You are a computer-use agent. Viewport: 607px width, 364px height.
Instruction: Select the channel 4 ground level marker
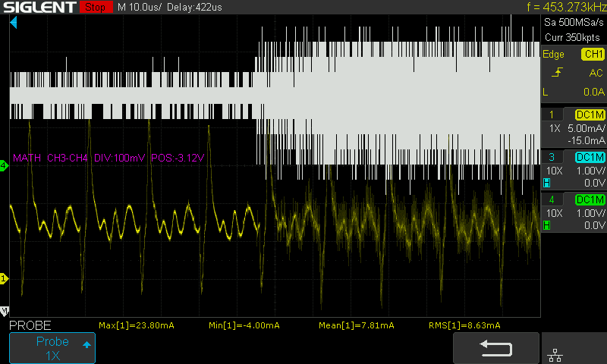click(x=4, y=166)
